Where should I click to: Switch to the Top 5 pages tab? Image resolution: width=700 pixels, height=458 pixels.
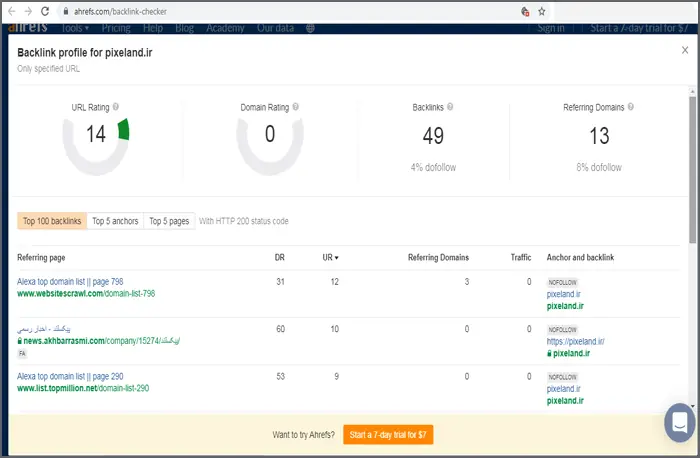(169, 221)
